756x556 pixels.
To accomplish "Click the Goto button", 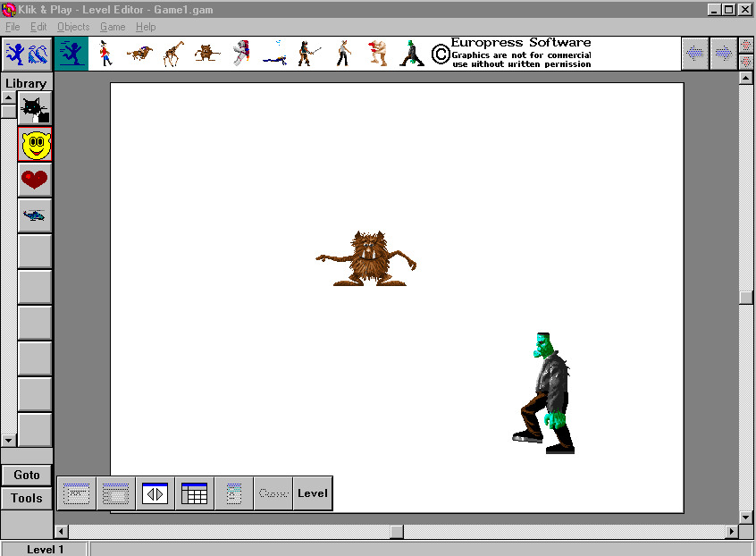I will (27, 475).
